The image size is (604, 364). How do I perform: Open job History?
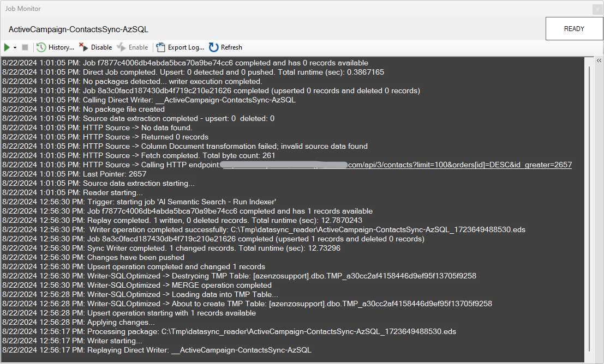(x=56, y=47)
